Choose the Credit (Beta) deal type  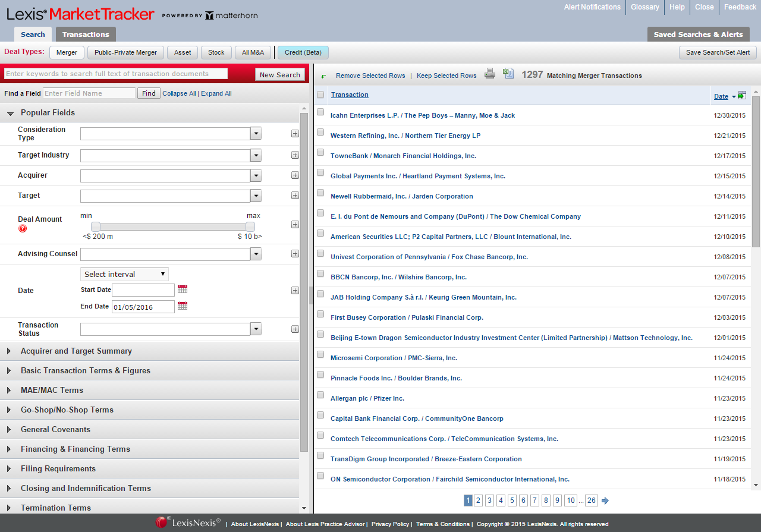pos(303,52)
